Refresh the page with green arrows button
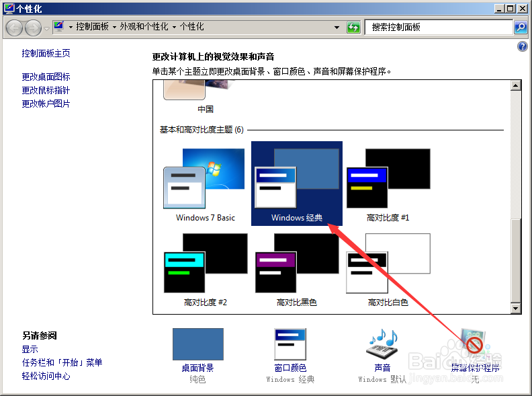Image resolution: width=532 pixels, height=396 pixels. 353,27
